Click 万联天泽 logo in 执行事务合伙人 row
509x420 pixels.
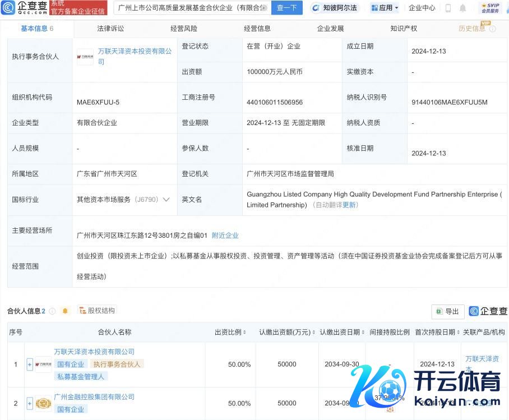[x=85, y=57]
